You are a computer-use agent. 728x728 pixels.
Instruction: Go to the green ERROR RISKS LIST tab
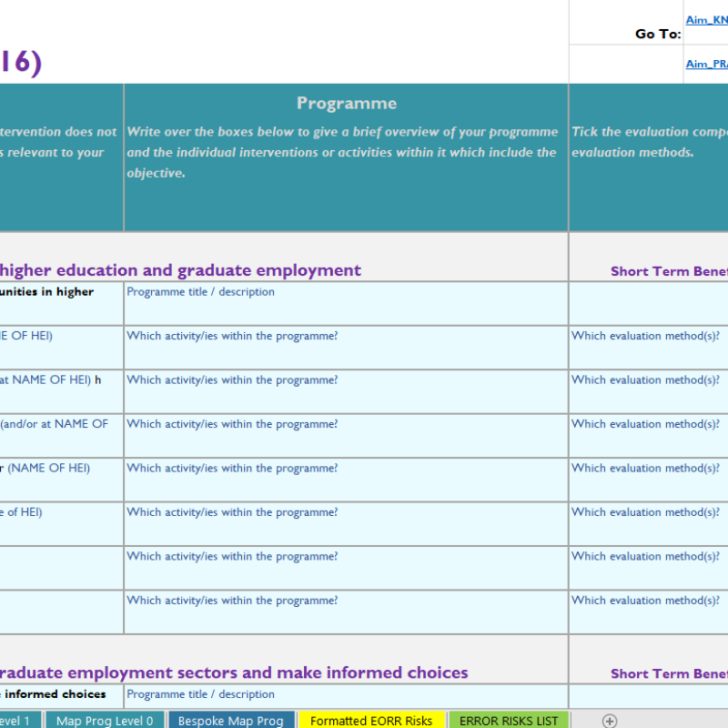pyautogui.click(x=508, y=721)
